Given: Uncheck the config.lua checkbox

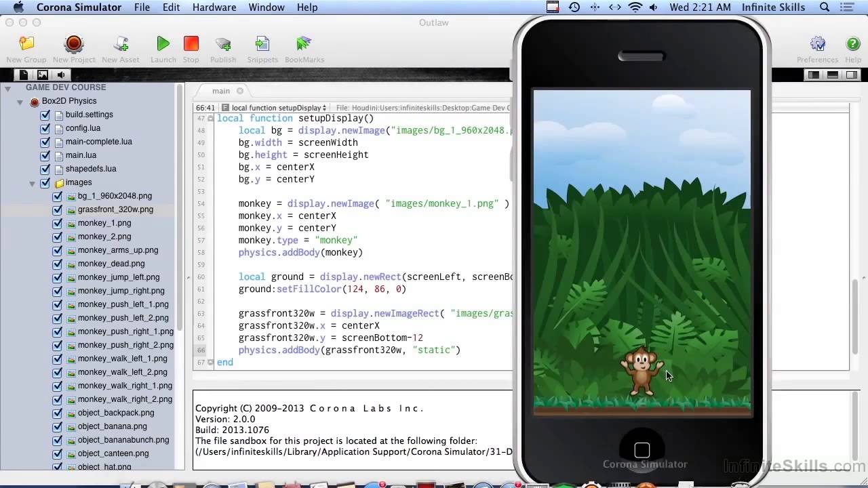Looking at the screenshot, I should 45,129.
